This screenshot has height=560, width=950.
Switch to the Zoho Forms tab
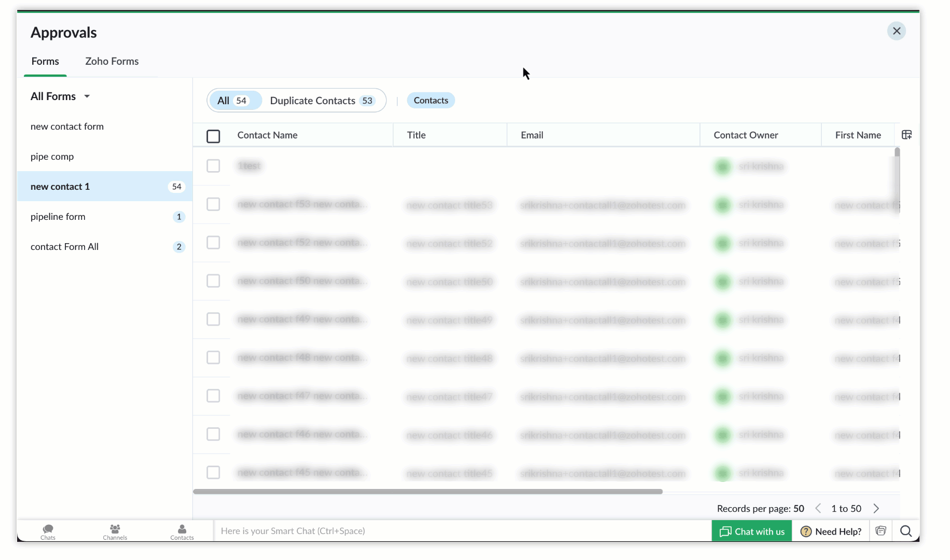pos(112,61)
